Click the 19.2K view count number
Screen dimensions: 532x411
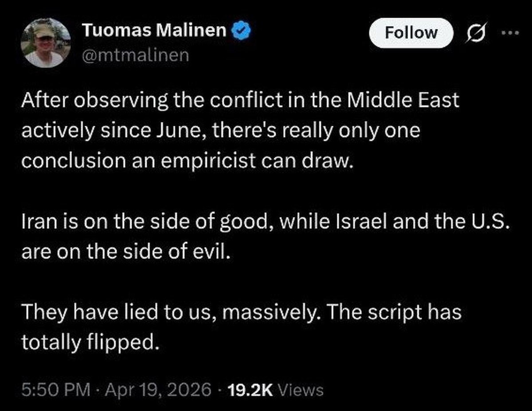coord(251,390)
